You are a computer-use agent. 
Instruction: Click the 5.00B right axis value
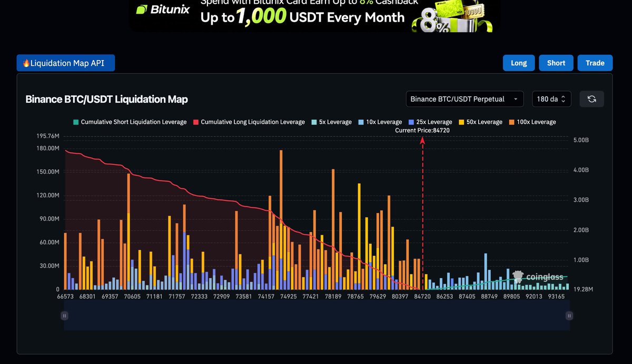(580, 140)
